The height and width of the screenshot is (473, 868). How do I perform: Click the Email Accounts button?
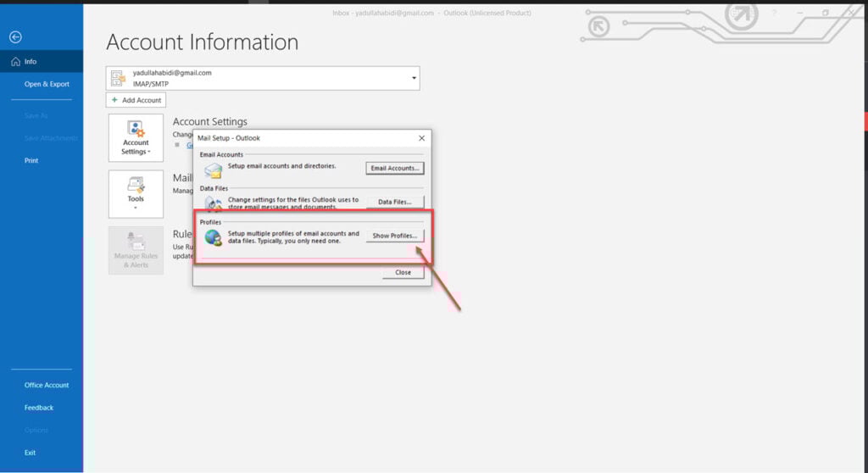395,168
